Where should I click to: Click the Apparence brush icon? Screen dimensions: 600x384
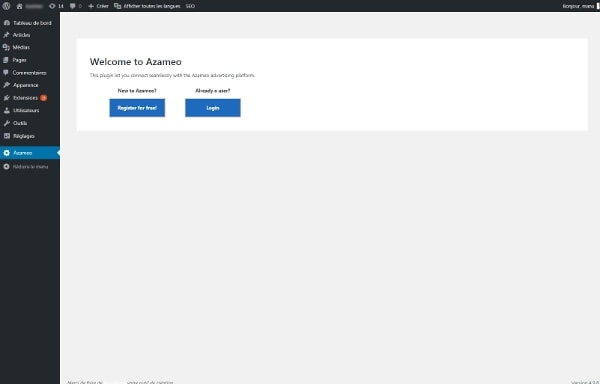pos(7,85)
